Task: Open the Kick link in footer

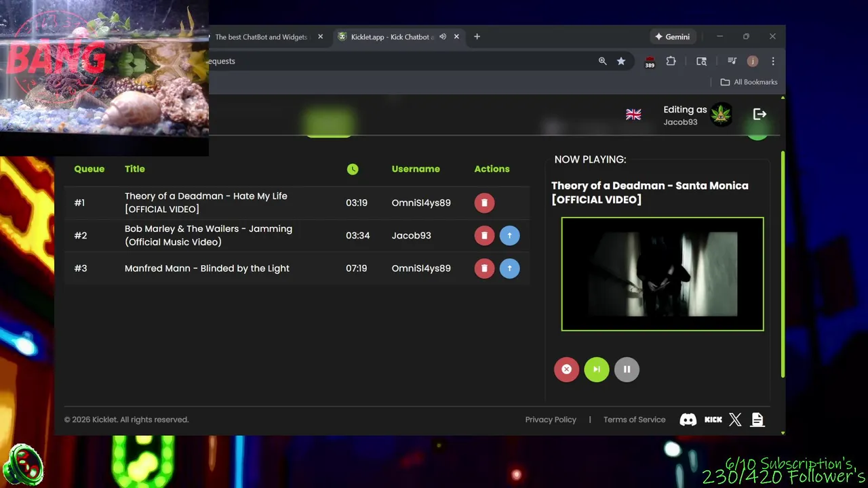Action: click(713, 420)
